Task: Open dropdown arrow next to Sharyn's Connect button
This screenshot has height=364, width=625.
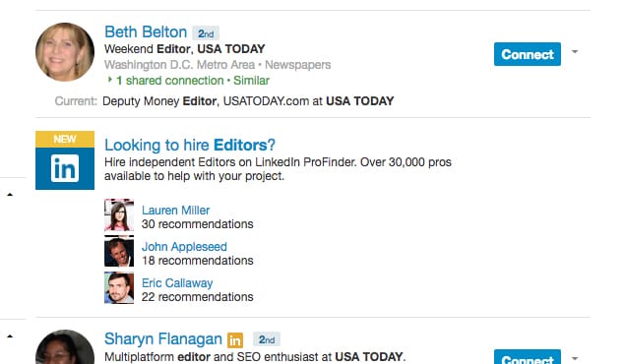Action: tap(575, 358)
